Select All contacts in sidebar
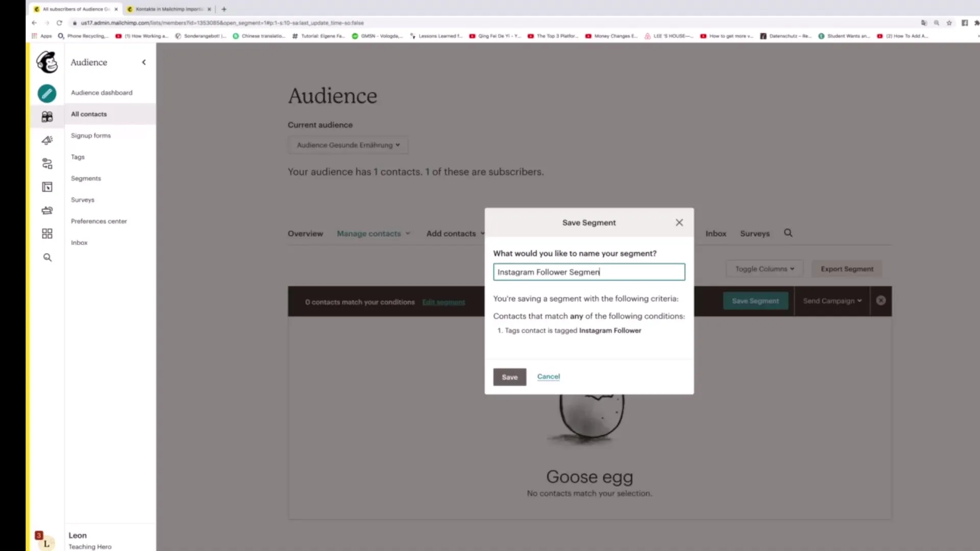Screen dimensions: 980x551 (x=89, y=114)
